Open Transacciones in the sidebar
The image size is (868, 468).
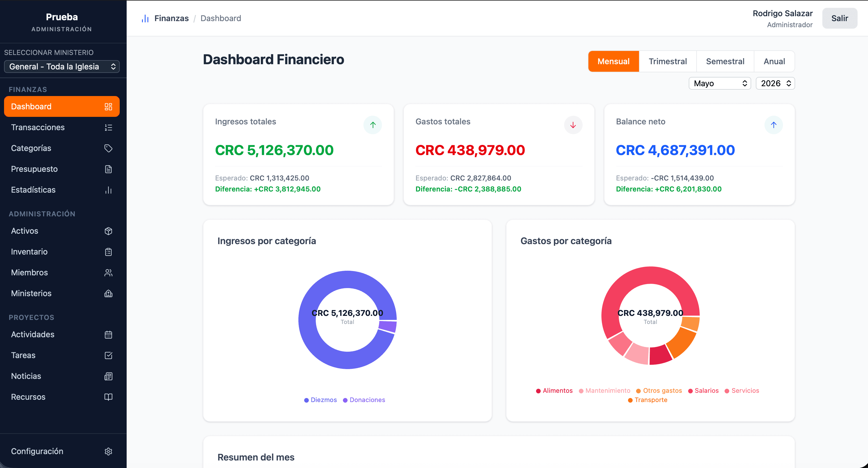click(62, 128)
